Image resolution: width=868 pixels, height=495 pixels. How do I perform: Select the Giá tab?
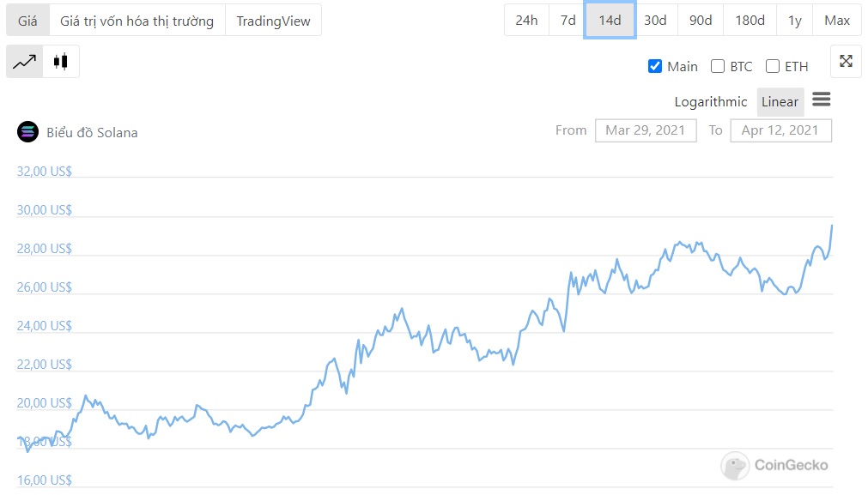(x=27, y=21)
